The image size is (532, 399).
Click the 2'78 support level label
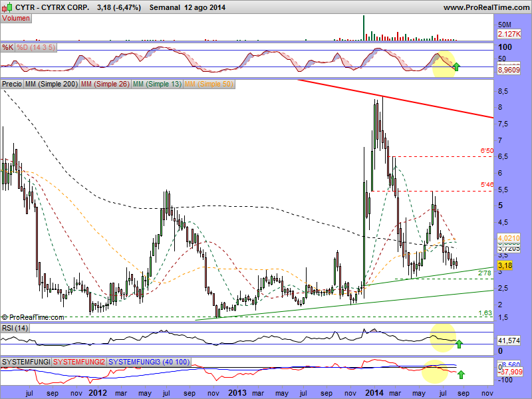pyautogui.click(x=485, y=273)
